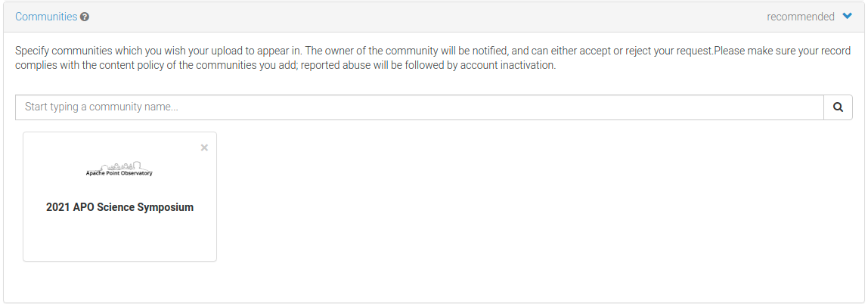Click the help question-mark icon beside Communities
The image size is (868, 304).
tap(85, 17)
